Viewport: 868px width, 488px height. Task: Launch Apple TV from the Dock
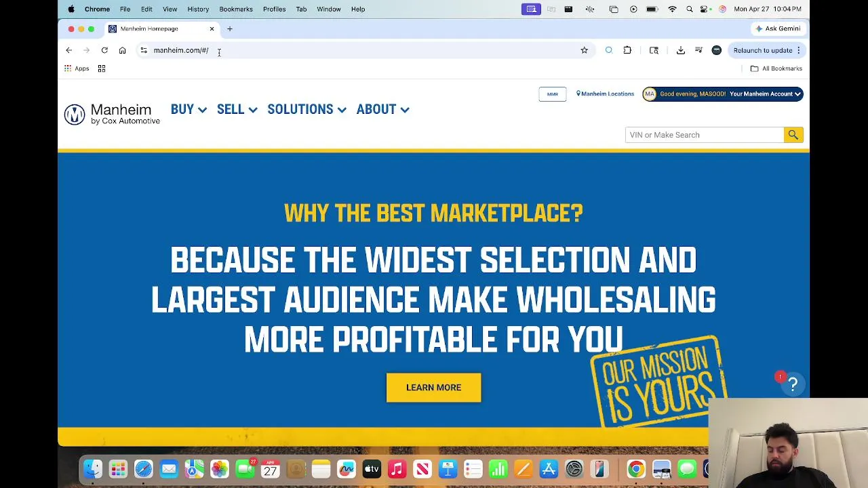pyautogui.click(x=372, y=469)
